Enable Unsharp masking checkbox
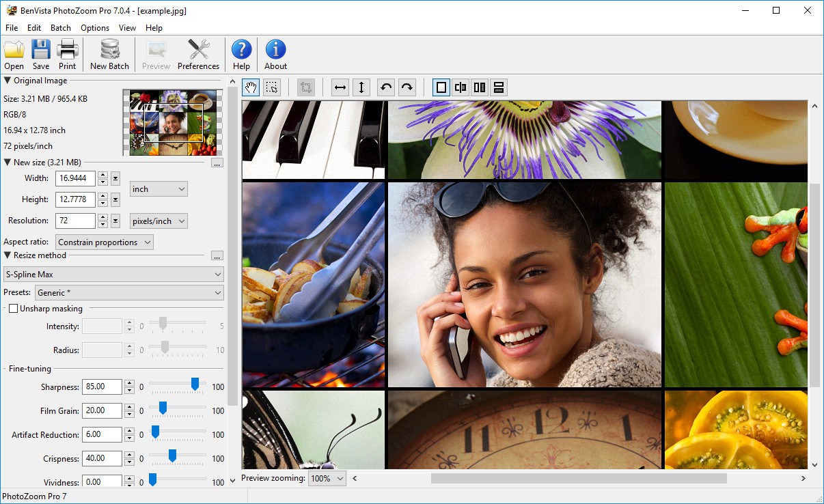 [13, 309]
